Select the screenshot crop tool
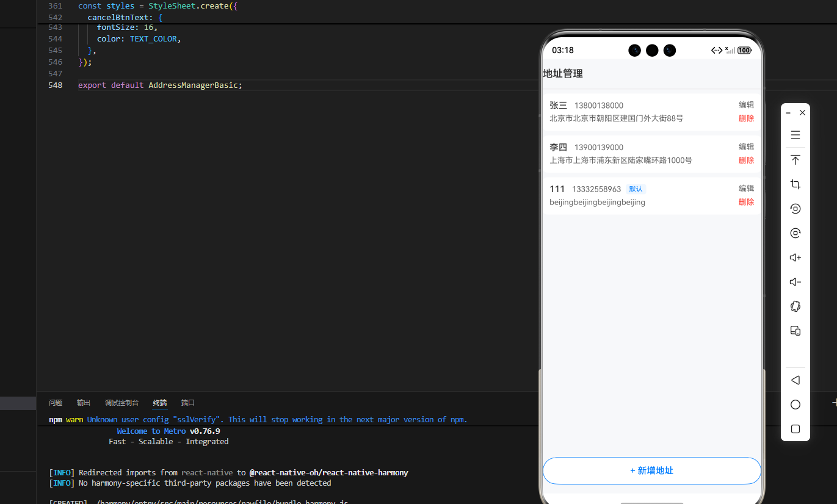Screen dimensions: 837x504 pyautogui.click(x=795, y=184)
